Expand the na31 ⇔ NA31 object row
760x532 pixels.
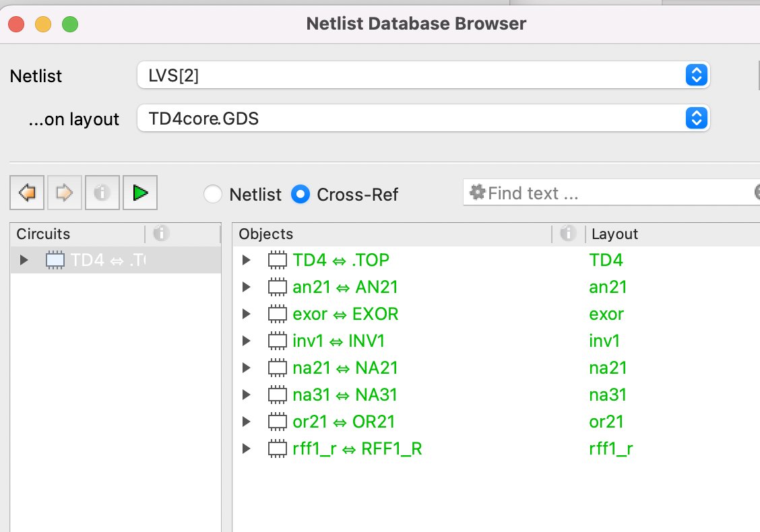click(x=246, y=395)
